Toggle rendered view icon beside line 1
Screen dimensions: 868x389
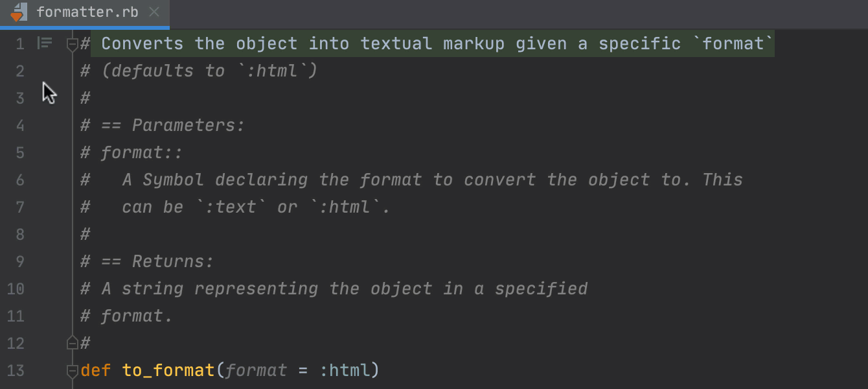(x=45, y=43)
